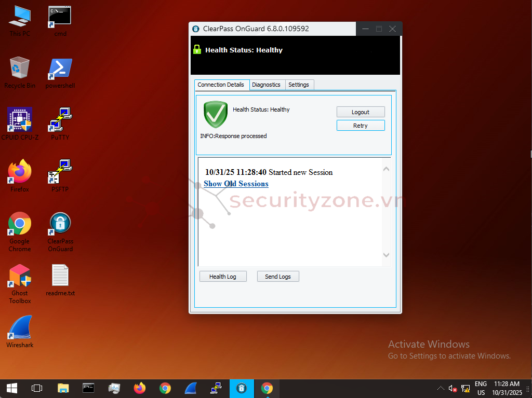Launch PuTTY from the desktop

click(60, 120)
